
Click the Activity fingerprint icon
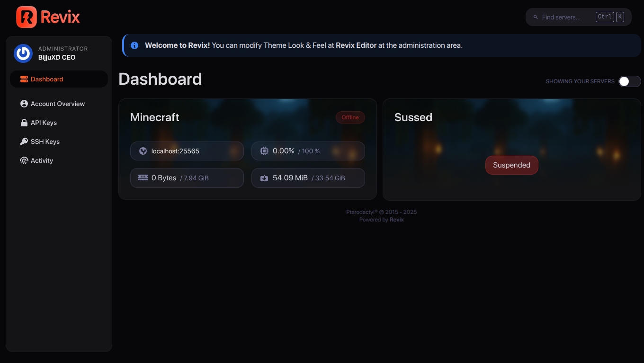pos(24,160)
